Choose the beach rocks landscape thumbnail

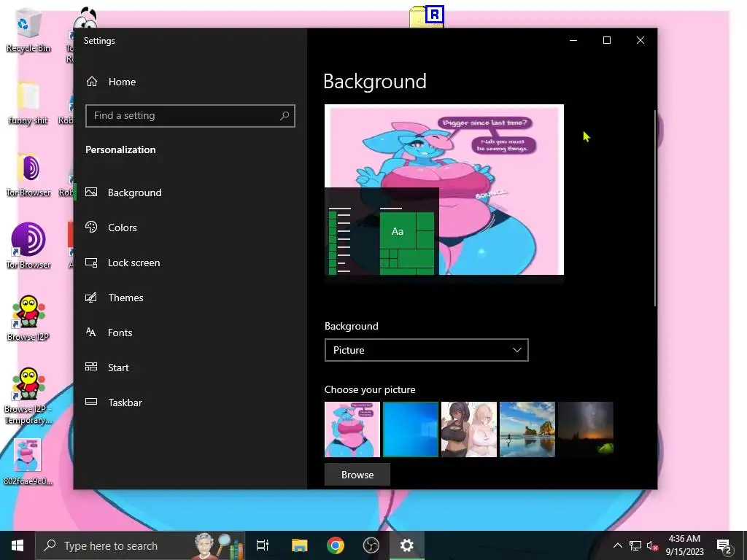pos(527,429)
